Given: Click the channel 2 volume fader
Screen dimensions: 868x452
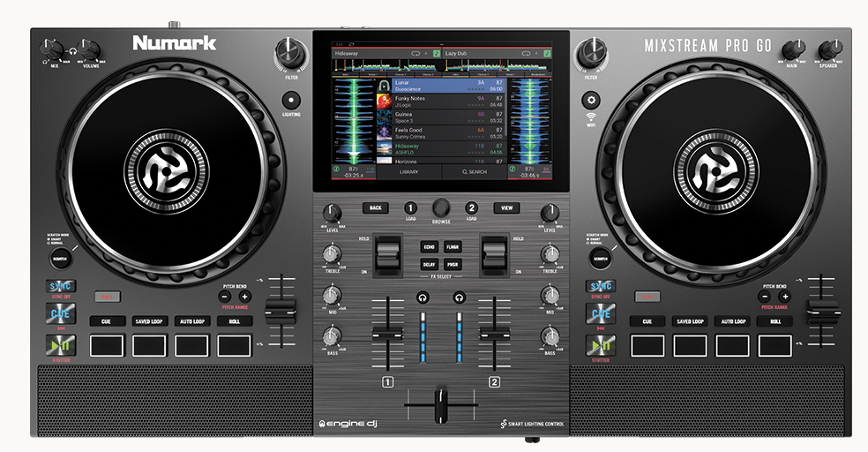Looking at the screenshot, I should coord(494,334).
